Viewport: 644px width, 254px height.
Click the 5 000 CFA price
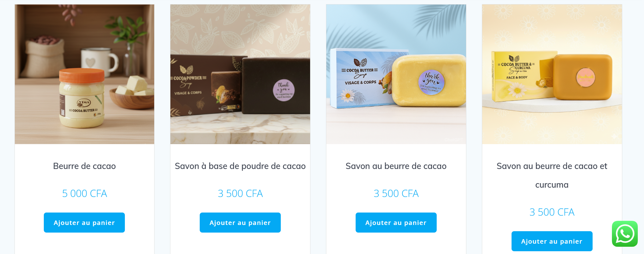click(85, 194)
